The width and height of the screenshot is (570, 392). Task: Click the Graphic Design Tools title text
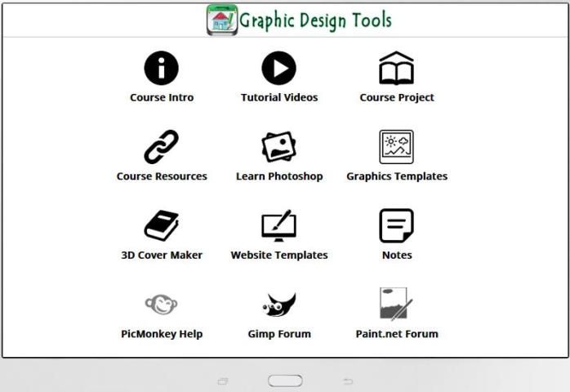(x=315, y=20)
